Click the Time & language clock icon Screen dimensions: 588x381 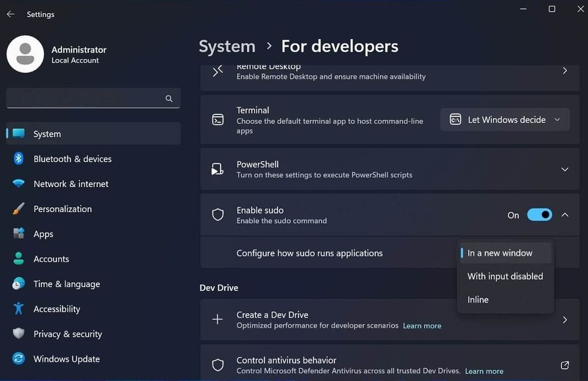pyautogui.click(x=18, y=284)
